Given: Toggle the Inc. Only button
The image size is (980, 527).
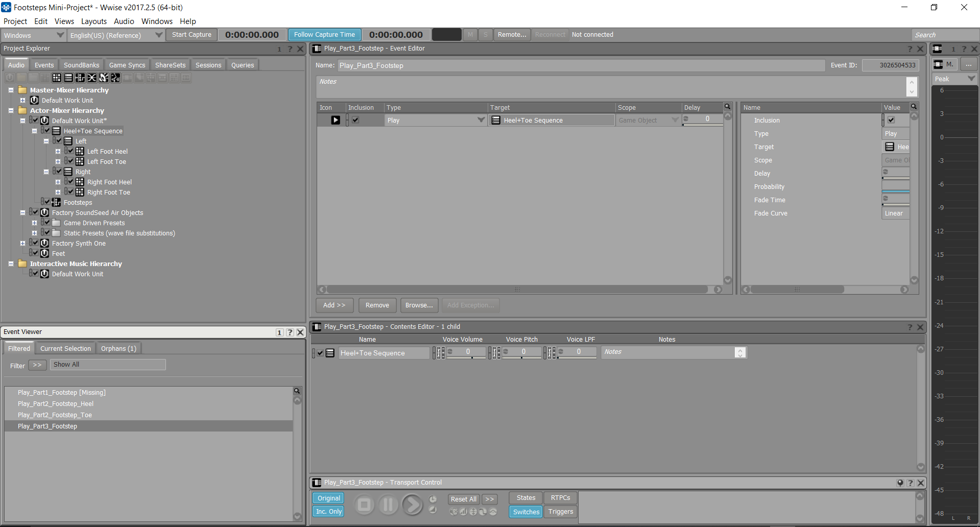Looking at the screenshot, I should pyautogui.click(x=329, y=512).
